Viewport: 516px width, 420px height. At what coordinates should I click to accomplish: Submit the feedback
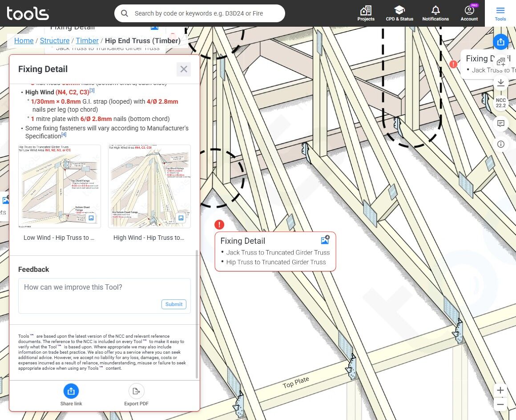[x=174, y=304]
